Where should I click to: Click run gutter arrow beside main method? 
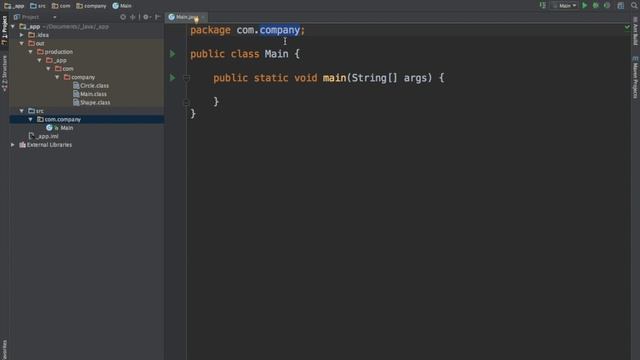[x=173, y=78]
